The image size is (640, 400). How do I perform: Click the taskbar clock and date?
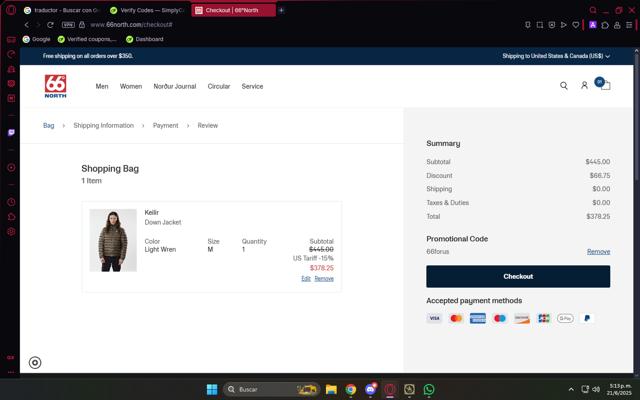click(x=619, y=389)
